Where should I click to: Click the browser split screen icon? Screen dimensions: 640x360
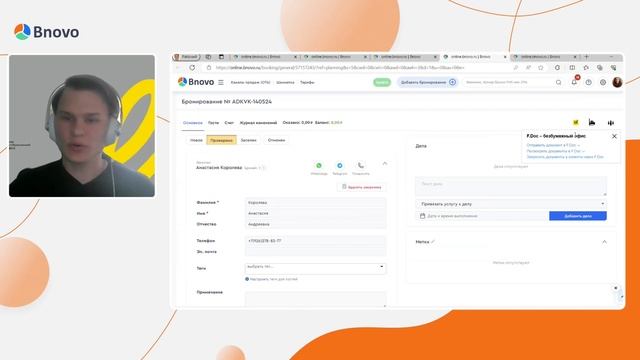[572, 68]
